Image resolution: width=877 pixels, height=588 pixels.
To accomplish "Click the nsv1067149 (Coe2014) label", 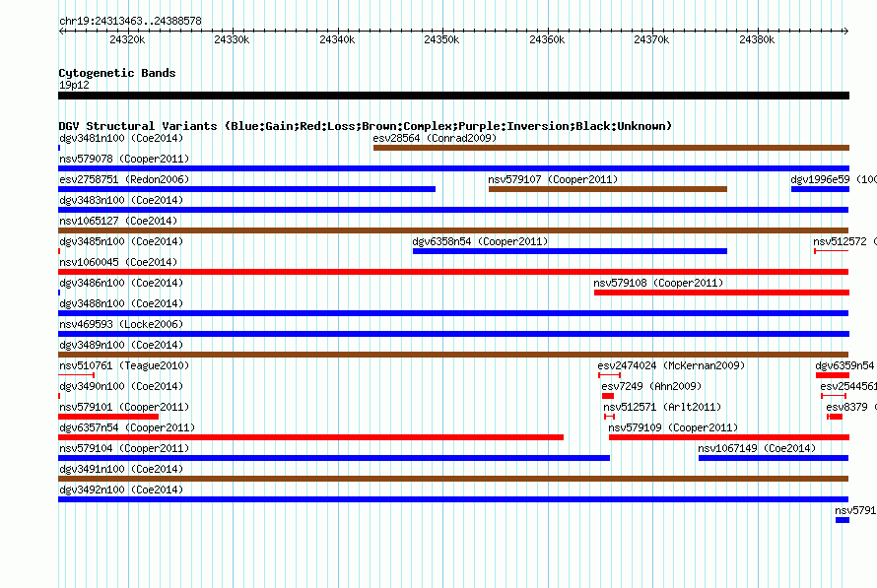I will point(757,448).
